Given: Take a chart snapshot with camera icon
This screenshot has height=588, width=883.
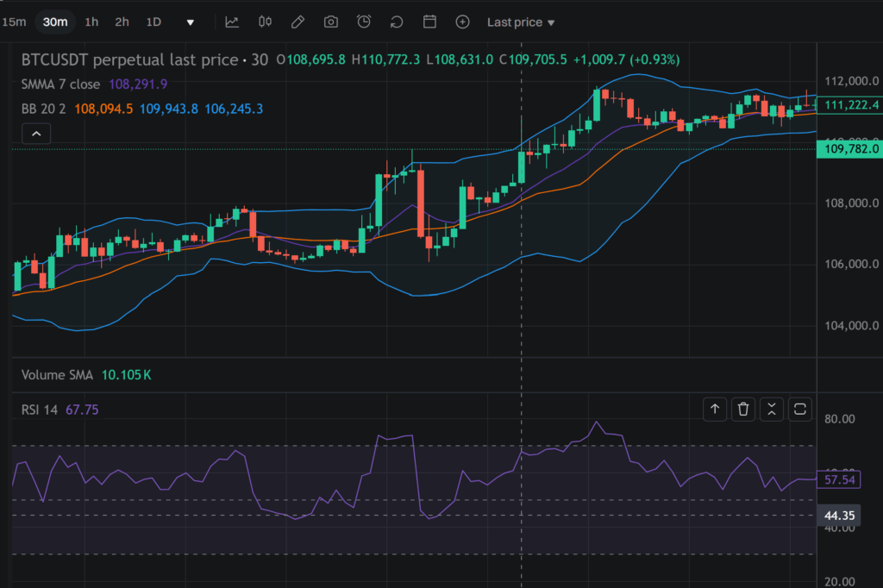Looking at the screenshot, I should (331, 22).
